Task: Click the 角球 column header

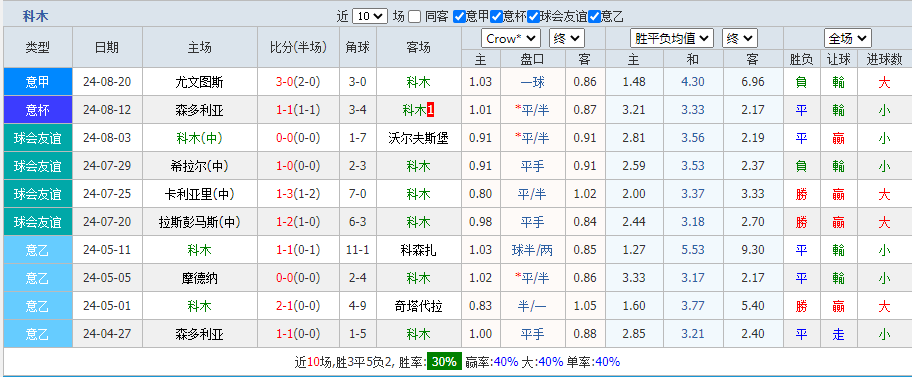Action: pyautogui.click(x=358, y=48)
